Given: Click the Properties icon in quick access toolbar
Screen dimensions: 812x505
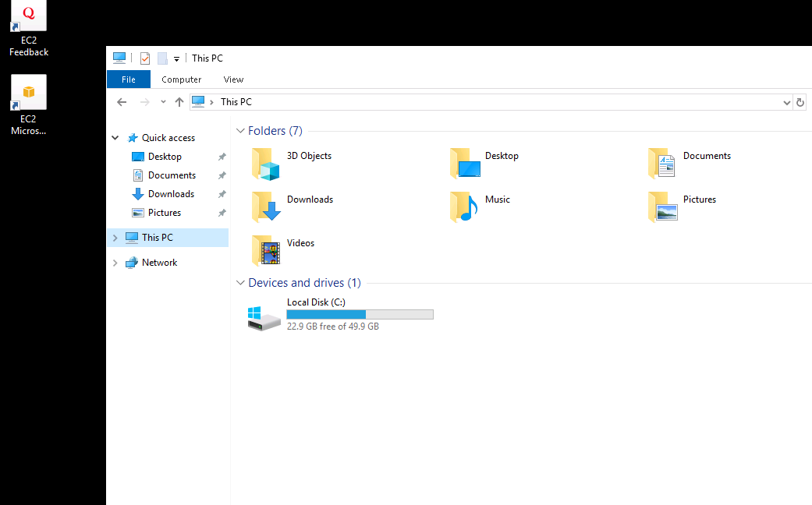Looking at the screenshot, I should pos(145,58).
